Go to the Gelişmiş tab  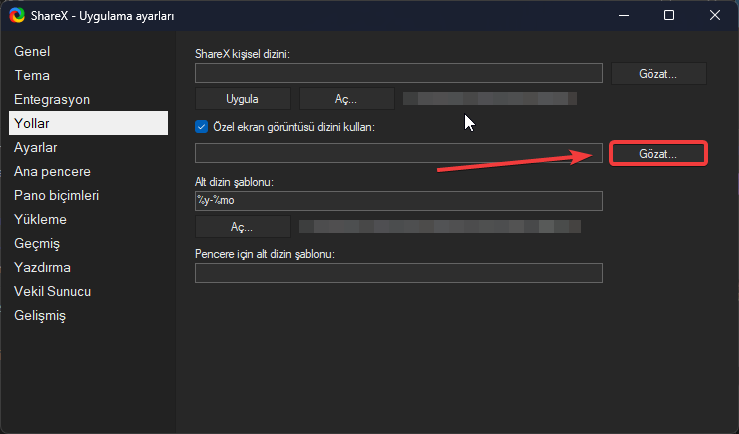point(88,316)
